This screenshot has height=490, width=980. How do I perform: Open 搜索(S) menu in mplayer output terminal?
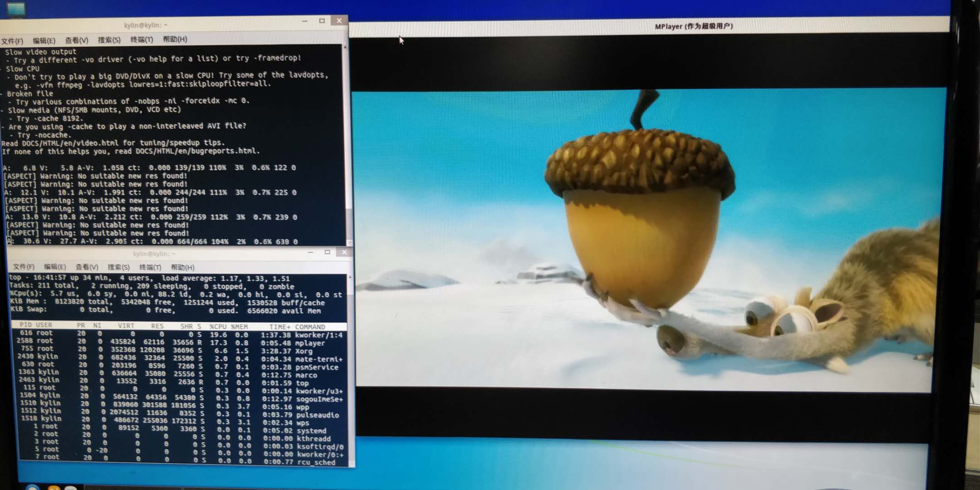pos(109,40)
